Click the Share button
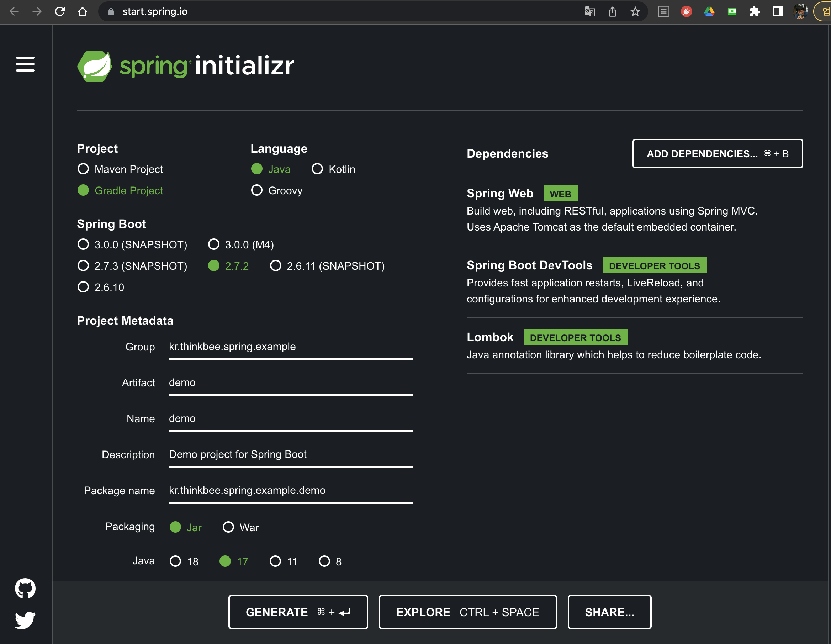Viewport: 831px width, 644px height. pyautogui.click(x=609, y=612)
